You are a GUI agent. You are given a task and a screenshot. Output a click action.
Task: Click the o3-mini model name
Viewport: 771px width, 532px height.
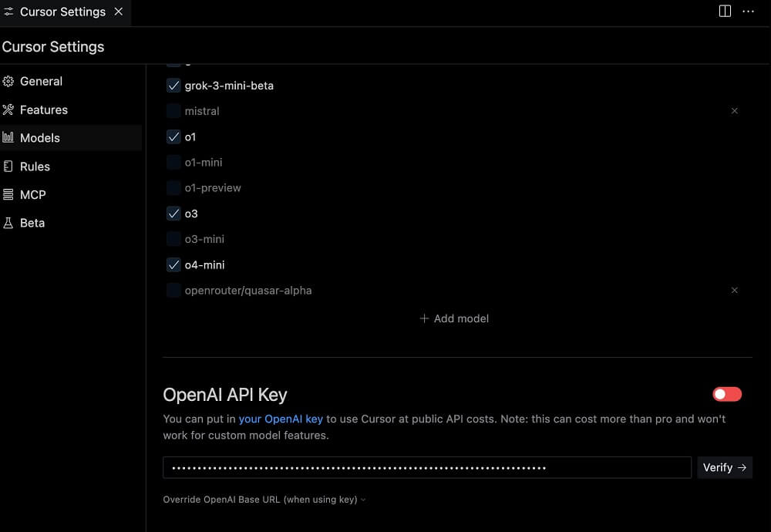tap(204, 239)
